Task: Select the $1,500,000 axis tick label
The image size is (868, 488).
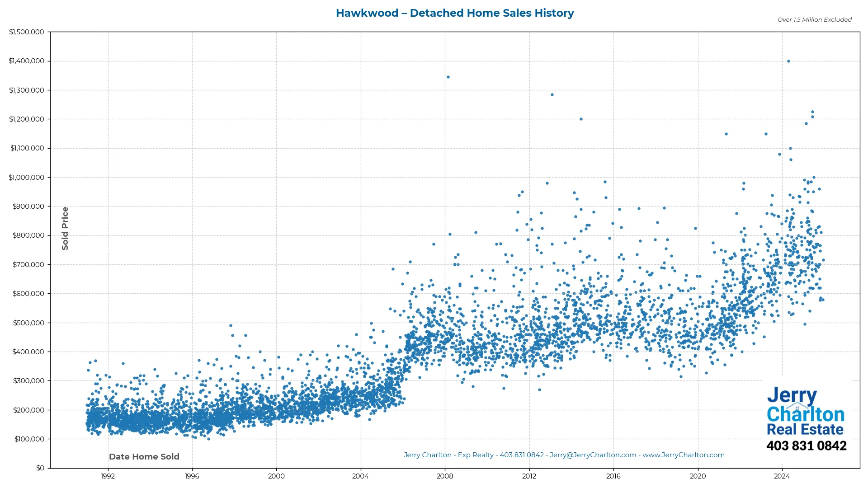Action: 27,32
